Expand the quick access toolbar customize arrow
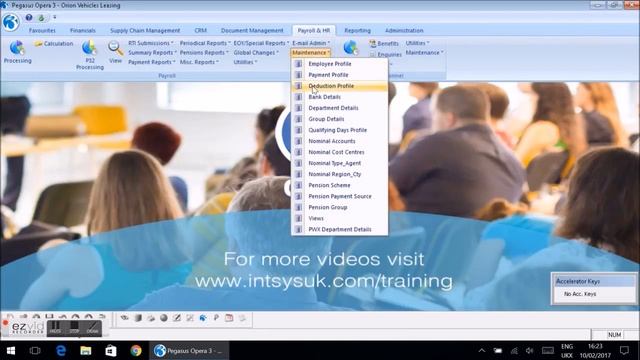640x360 pixels. click(54, 18)
